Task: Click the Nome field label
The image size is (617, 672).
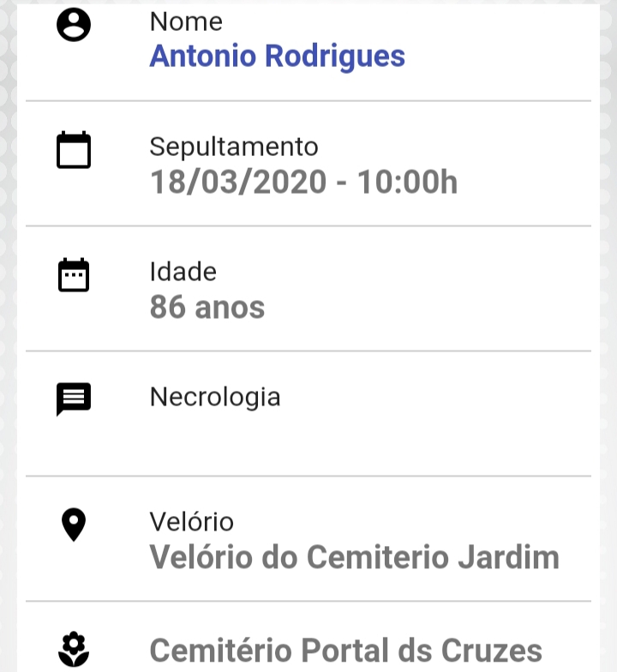Action: click(186, 21)
